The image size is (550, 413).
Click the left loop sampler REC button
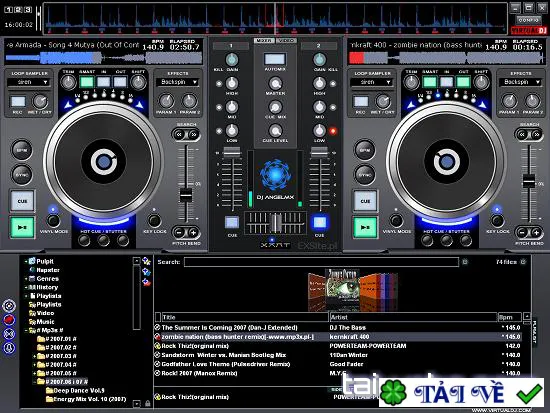click(18, 102)
